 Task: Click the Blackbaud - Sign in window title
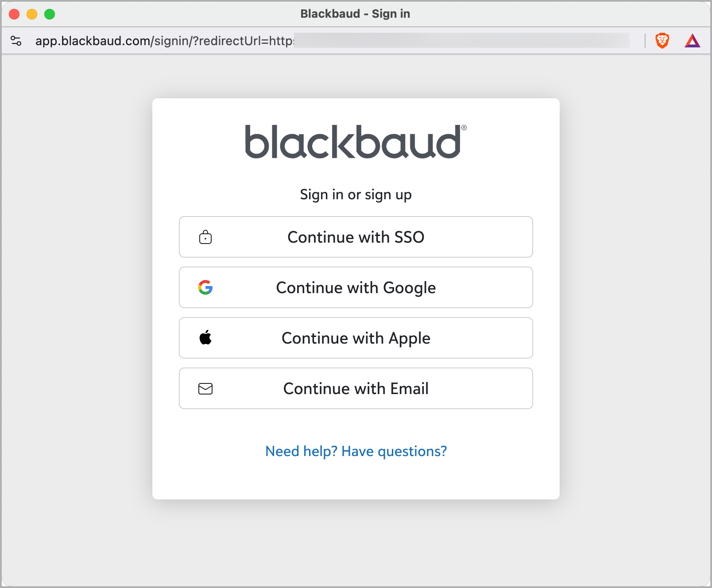(x=355, y=14)
